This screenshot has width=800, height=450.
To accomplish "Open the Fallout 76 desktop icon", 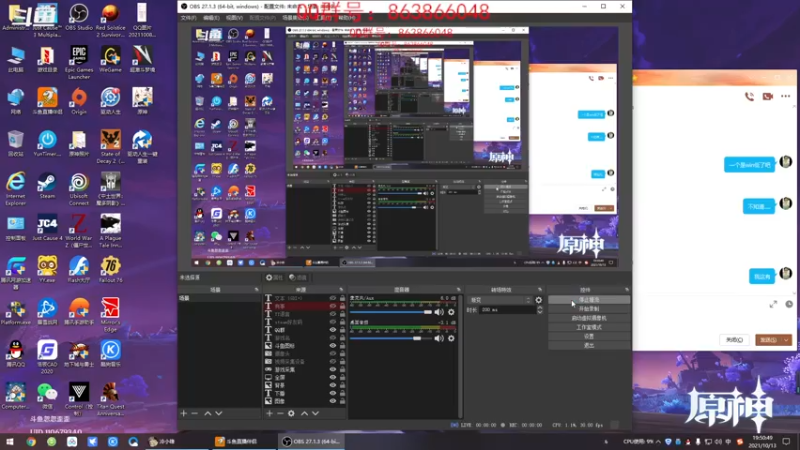I will click(x=110, y=269).
